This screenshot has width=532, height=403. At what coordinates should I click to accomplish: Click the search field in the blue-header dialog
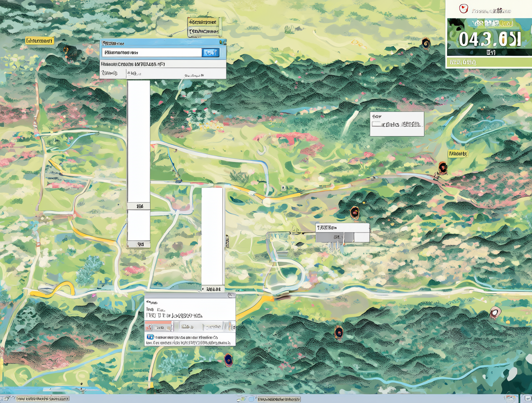[x=152, y=53]
